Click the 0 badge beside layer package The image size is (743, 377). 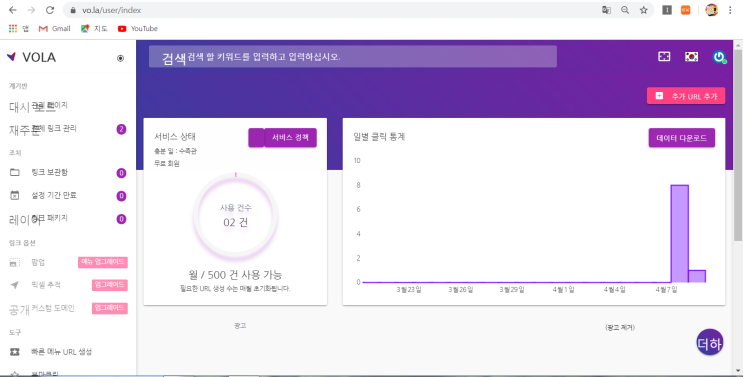(121, 219)
